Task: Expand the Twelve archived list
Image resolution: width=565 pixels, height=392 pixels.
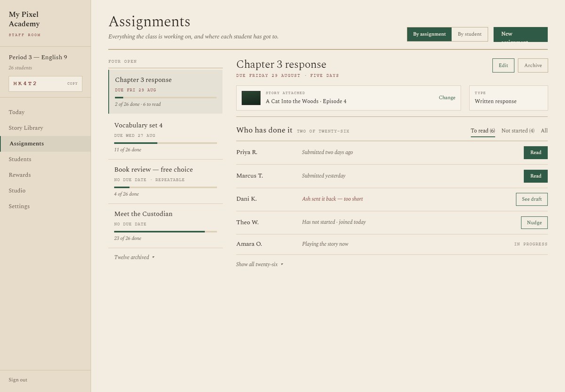Action: tap(134, 257)
